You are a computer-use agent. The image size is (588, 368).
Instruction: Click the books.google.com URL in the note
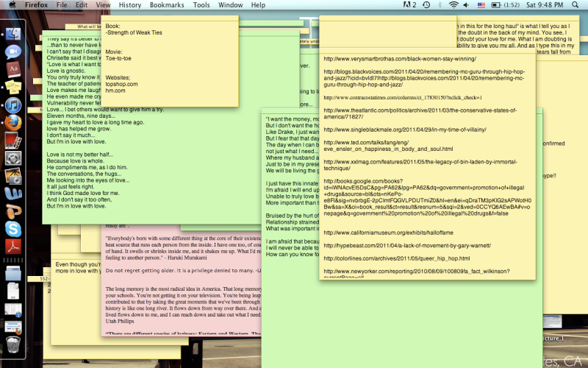428,197
